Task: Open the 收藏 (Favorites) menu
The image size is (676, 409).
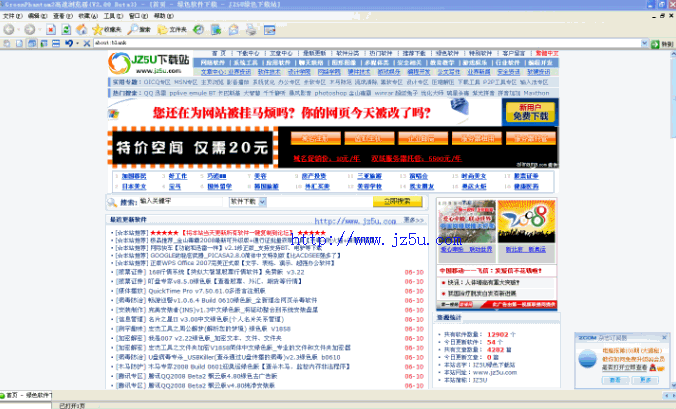Action: 88,16
